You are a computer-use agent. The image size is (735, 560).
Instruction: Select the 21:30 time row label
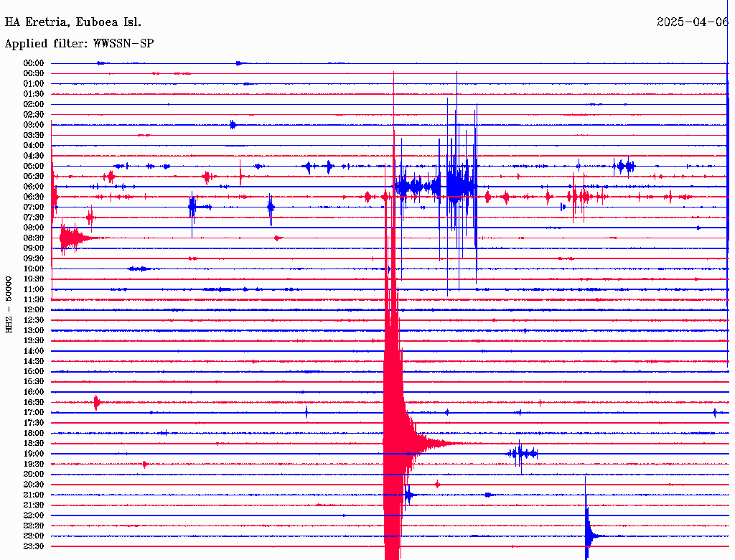click(34, 505)
